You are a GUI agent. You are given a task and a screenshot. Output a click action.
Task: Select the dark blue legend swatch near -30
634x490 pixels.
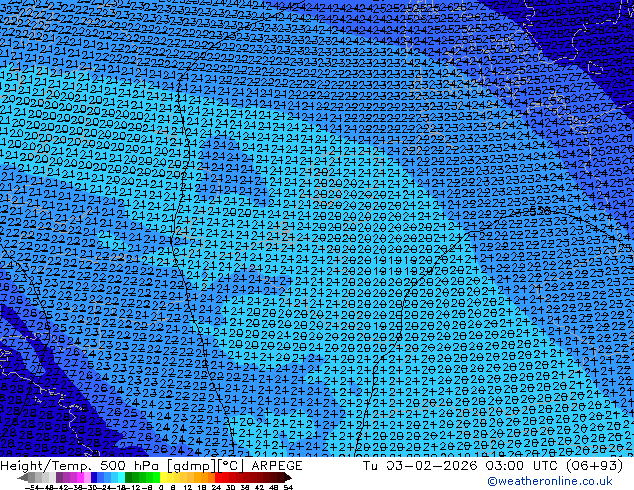tap(94, 477)
